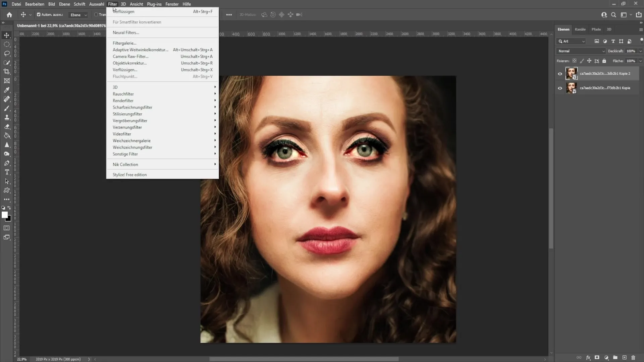
Task: Select foreground color swatch
Action: [x=4, y=215]
